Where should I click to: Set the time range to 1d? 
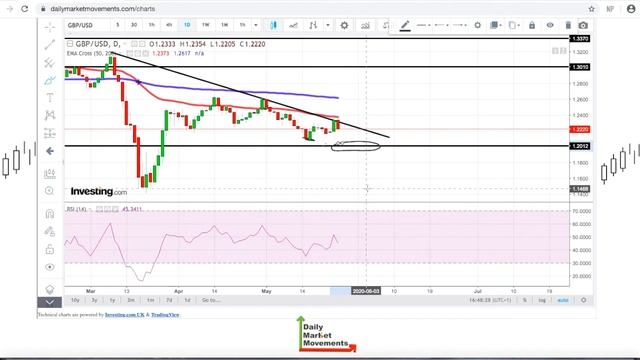point(187,300)
